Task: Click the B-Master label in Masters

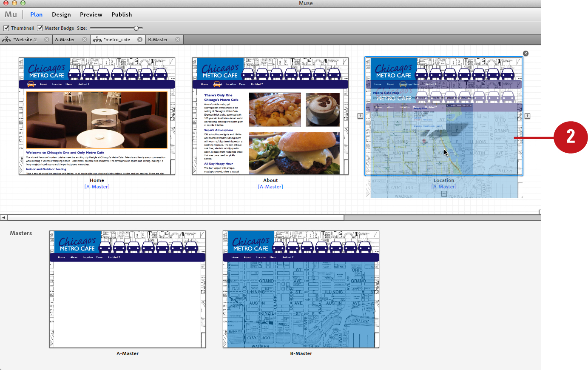Action: (301, 353)
